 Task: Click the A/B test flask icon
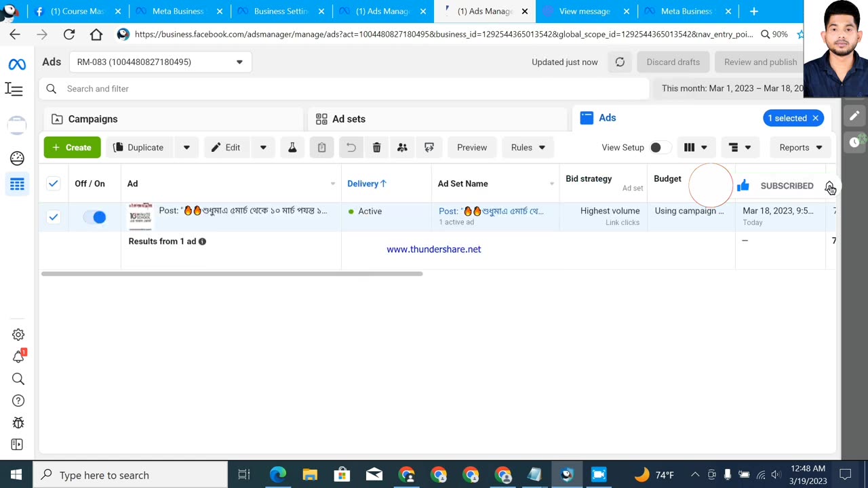tap(292, 148)
